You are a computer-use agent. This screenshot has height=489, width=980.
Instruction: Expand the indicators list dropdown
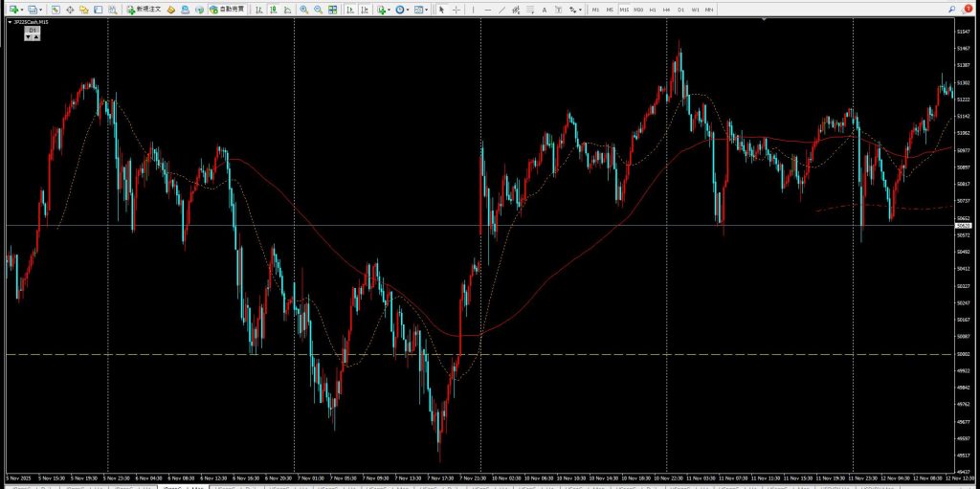(x=383, y=10)
